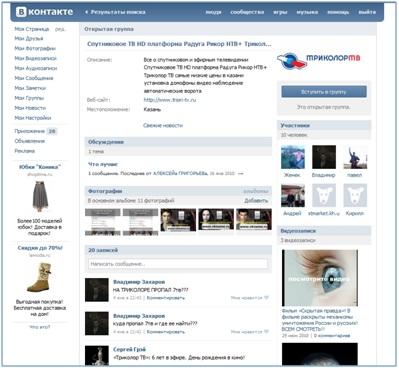The height and width of the screenshot is (368, 399).
Task: Open Реклама in sidebar
Action: (x=24, y=151)
